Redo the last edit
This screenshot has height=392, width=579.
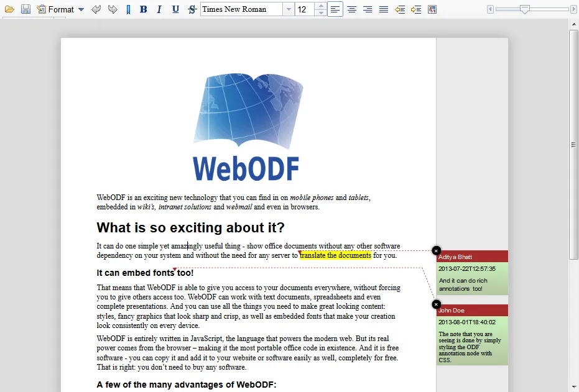click(x=113, y=9)
